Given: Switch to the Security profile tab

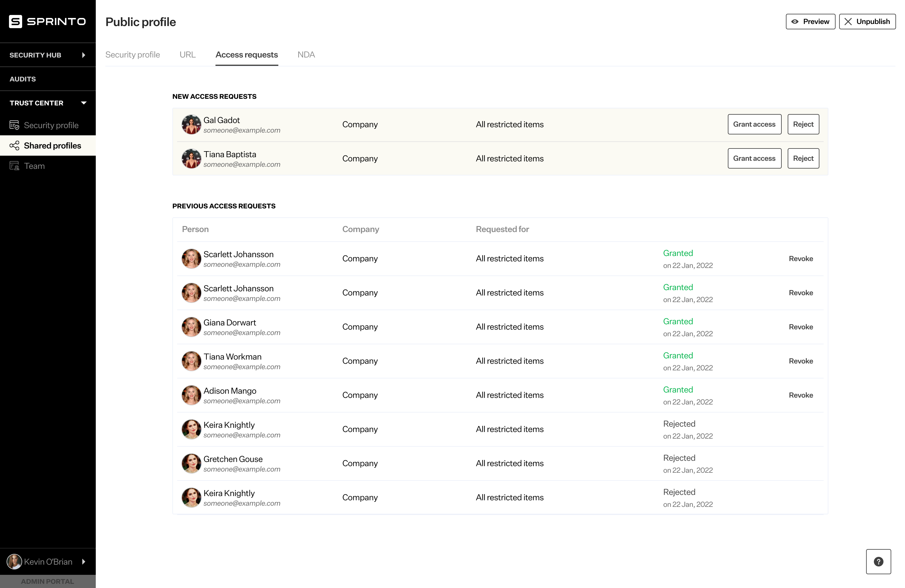Looking at the screenshot, I should 132,54.
